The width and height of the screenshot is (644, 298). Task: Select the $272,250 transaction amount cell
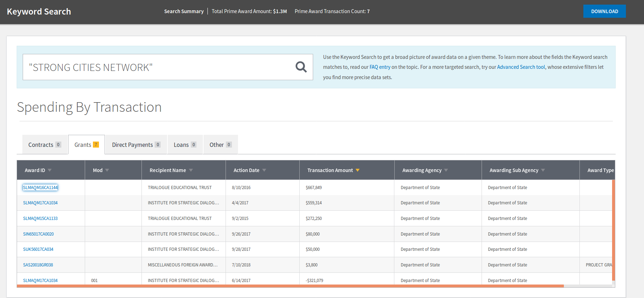tap(347, 219)
